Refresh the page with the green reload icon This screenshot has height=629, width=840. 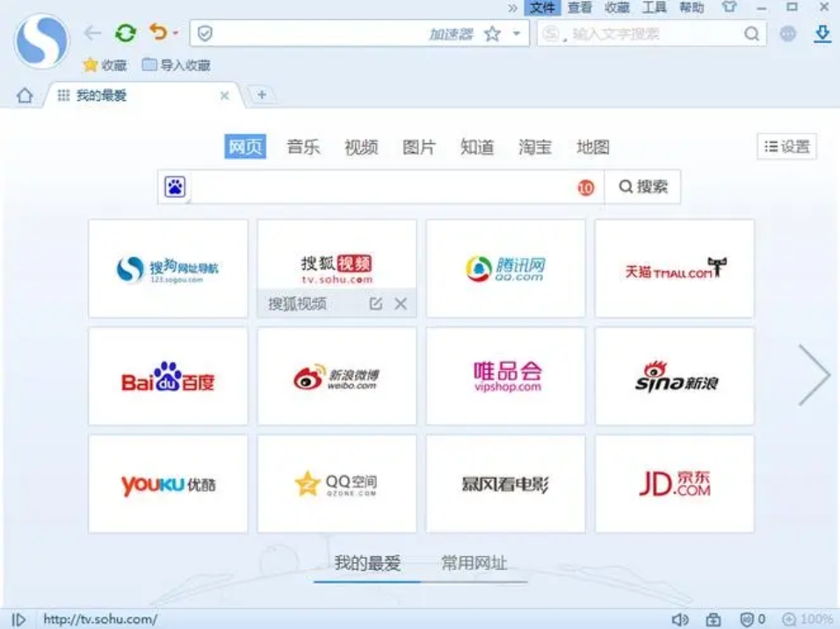click(x=126, y=33)
